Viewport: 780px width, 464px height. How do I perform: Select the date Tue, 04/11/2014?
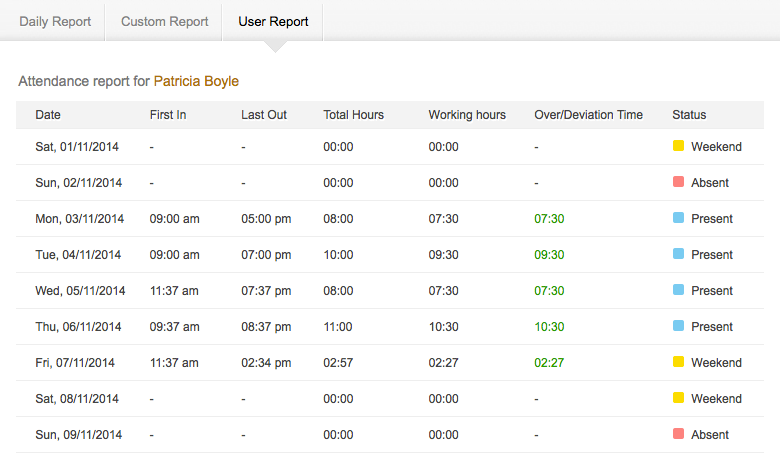click(78, 255)
